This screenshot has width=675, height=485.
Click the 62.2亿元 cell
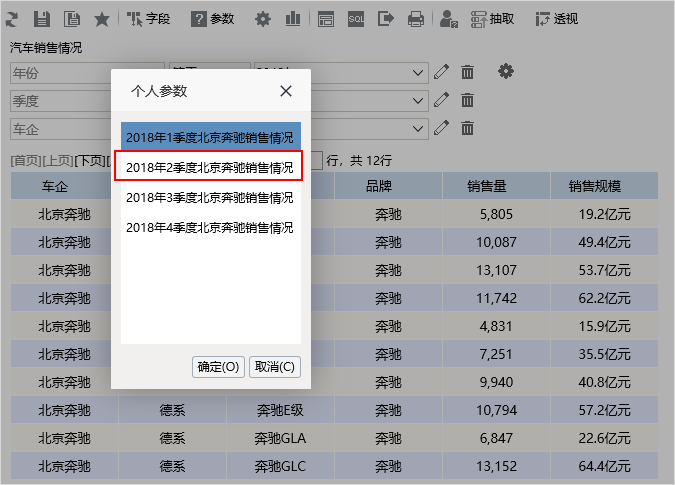[x=604, y=298]
